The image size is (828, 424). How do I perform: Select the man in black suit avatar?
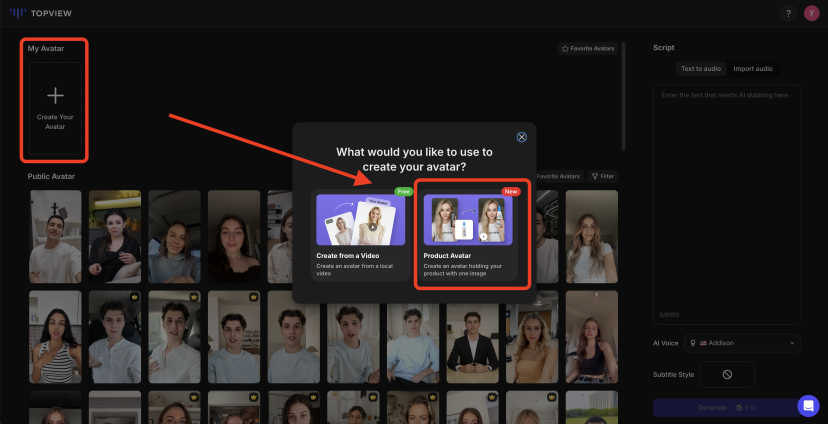tap(473, 337)
